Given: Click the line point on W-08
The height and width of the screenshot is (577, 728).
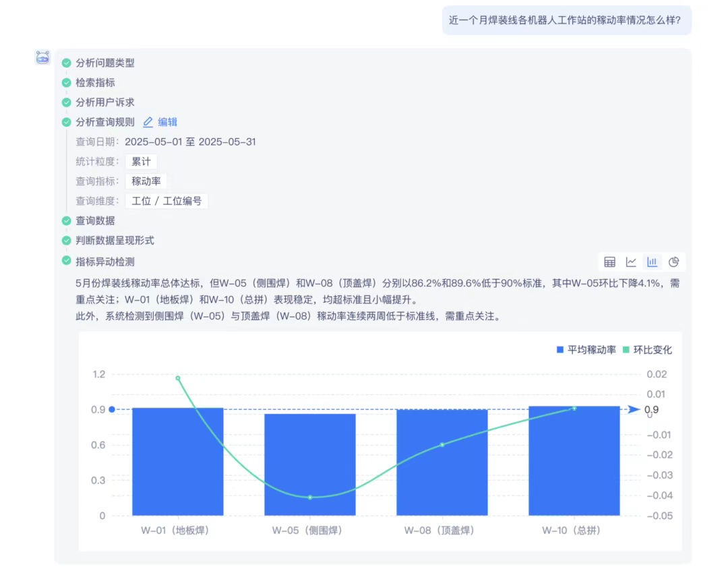Looking at the screenshot, I should click(442, 445).
